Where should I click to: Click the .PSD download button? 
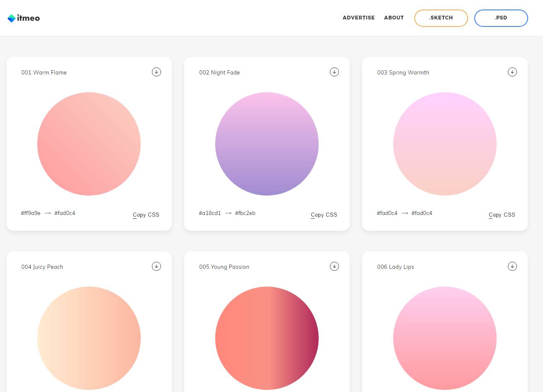501,18
